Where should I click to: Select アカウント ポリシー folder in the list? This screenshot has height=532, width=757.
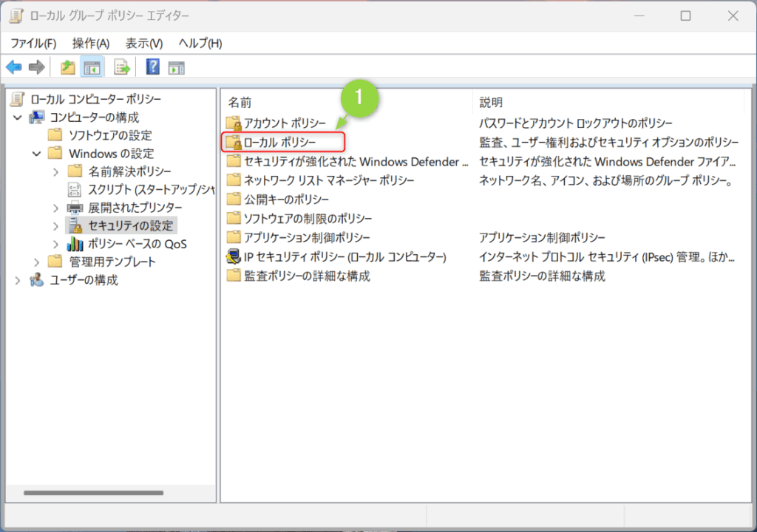284,123
